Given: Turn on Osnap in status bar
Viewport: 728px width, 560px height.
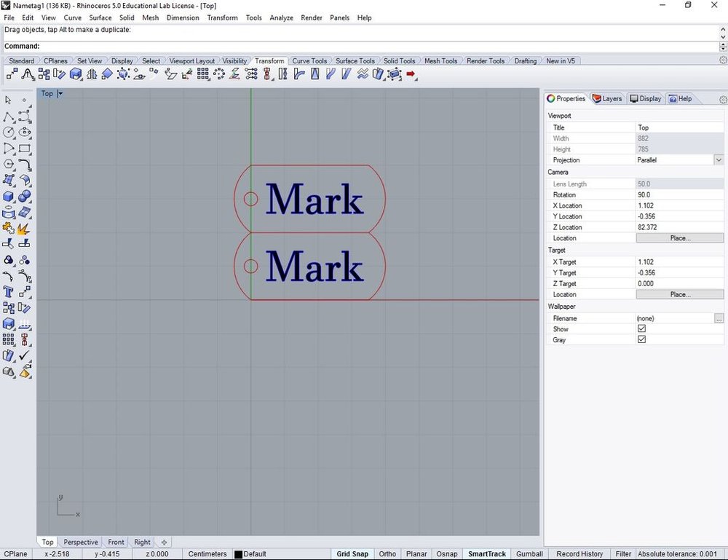Looking at the screenshot, I should coord(447,554).
